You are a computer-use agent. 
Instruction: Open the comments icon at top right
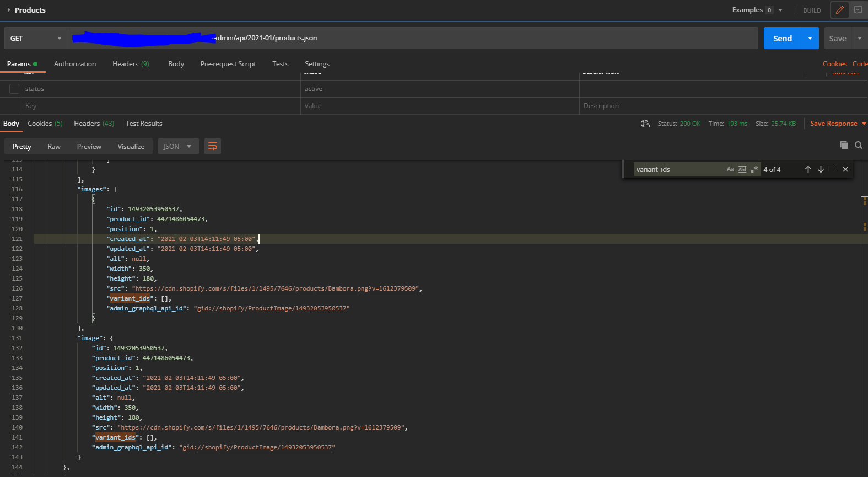(858, 10)
